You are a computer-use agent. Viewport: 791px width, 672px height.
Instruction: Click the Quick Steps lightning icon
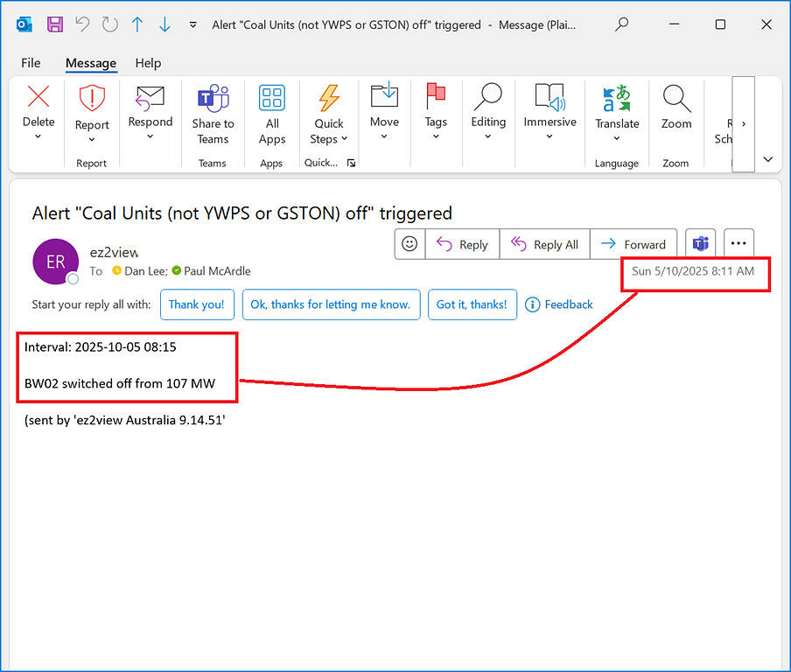pos(329,99)
